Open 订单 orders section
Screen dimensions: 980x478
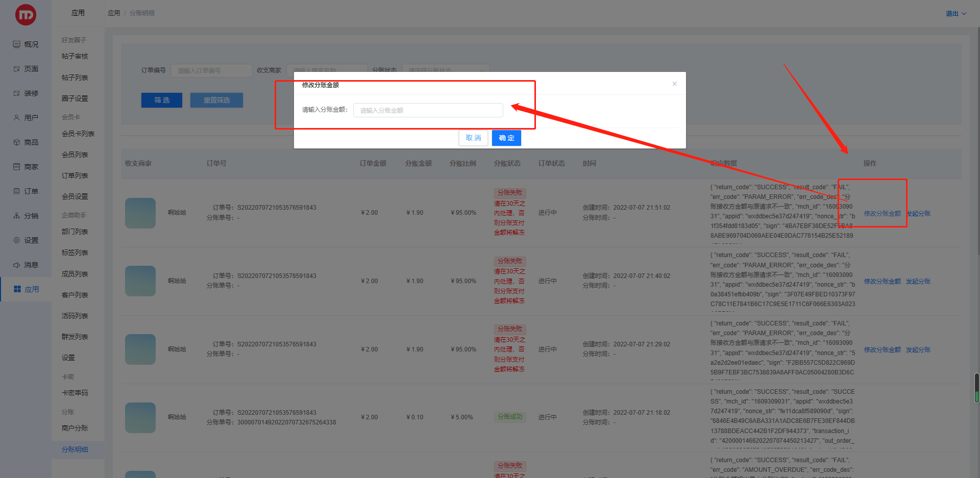click(26, 191)
